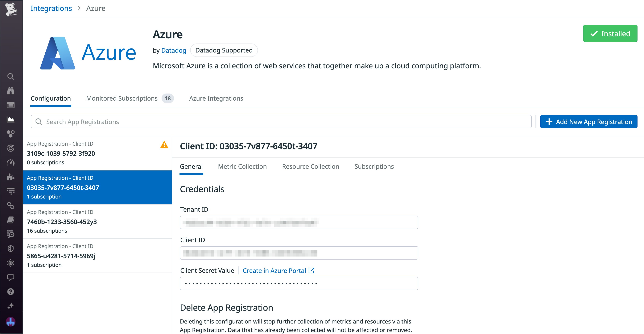This screenshot has width=644, height=334.
Task: Open the Dashboards chart icon in sidebar
Action: 10,120
